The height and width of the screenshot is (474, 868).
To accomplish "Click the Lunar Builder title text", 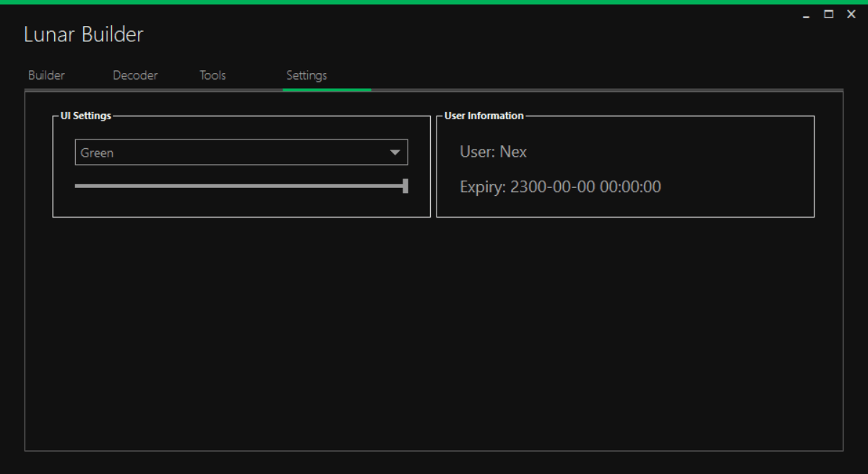I will click(84, 35).
